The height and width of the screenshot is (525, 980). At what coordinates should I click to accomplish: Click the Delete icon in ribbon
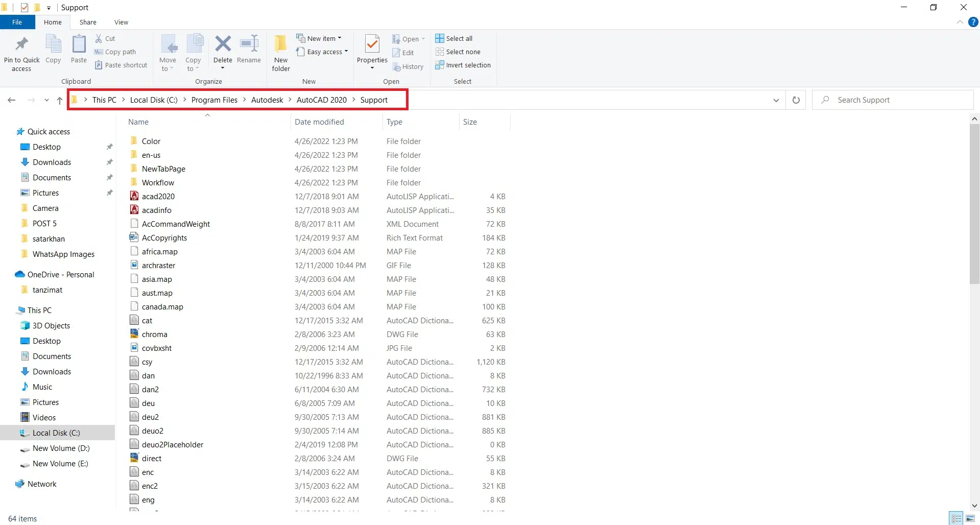point(223,45)
